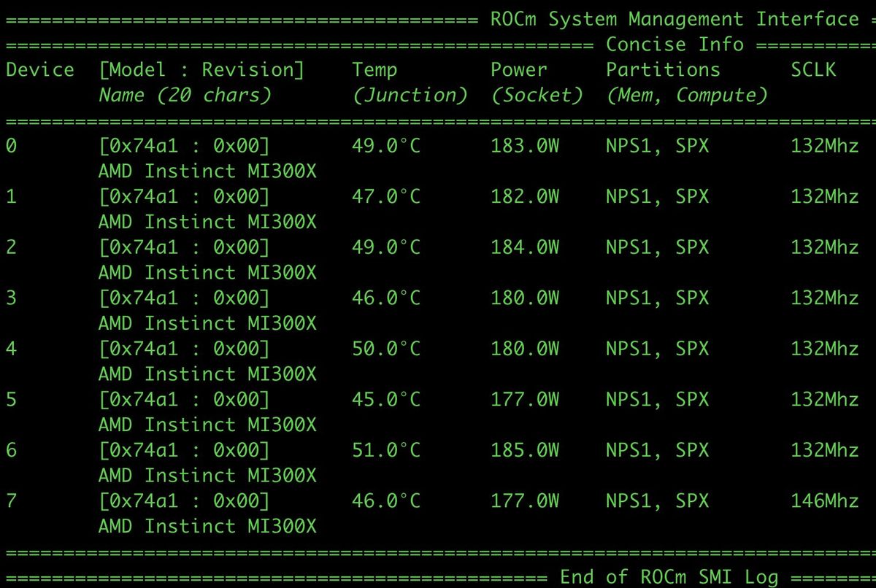Click the Power column header
This screenshot has height=588, width=876.
tap(518, 70)
